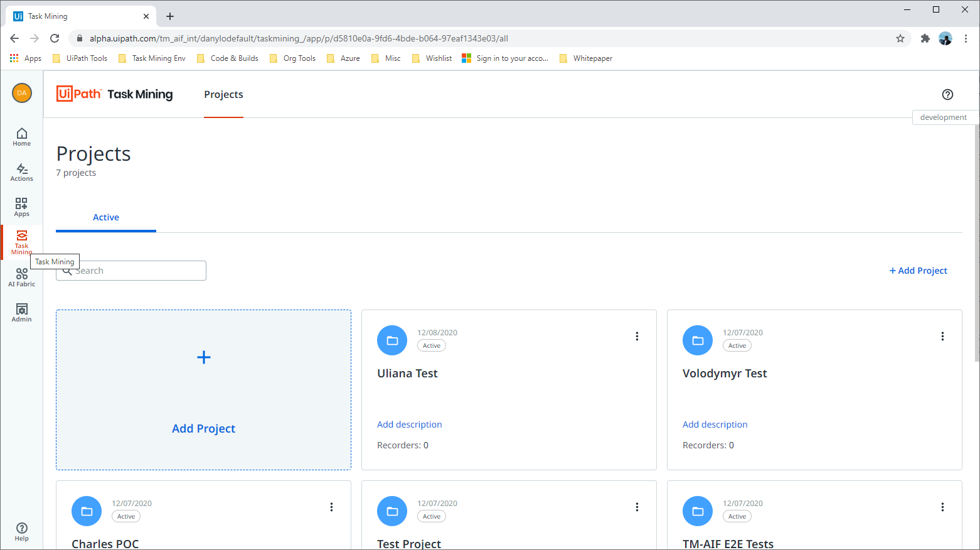This screenshot has width=980, height=550.
Task: Select Task Mining in the sidebar
Action: coord(21,242)
